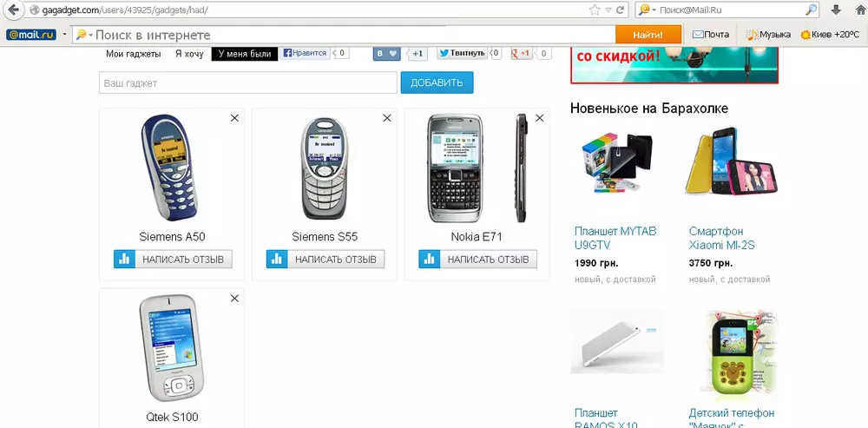
Task: Open downloads via the down arrow icon
Action: [837, 10]
